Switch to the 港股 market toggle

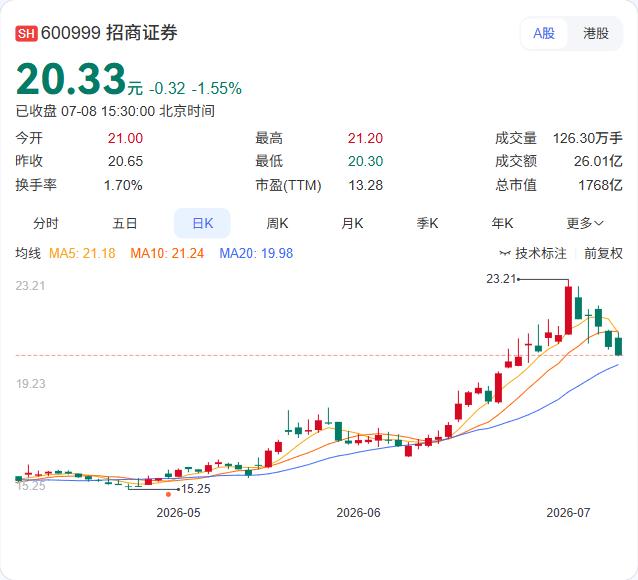point(596,33)
